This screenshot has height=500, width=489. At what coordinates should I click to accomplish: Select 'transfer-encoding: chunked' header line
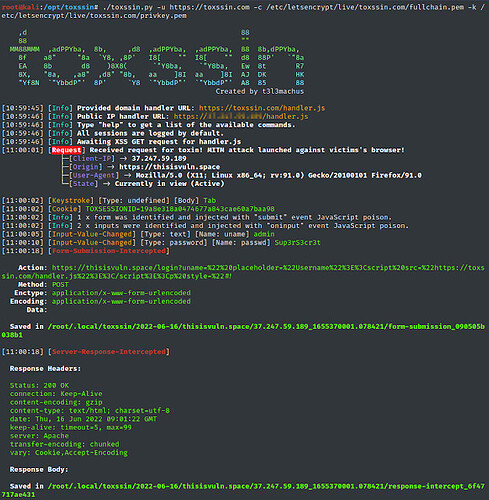pos(64,444)
